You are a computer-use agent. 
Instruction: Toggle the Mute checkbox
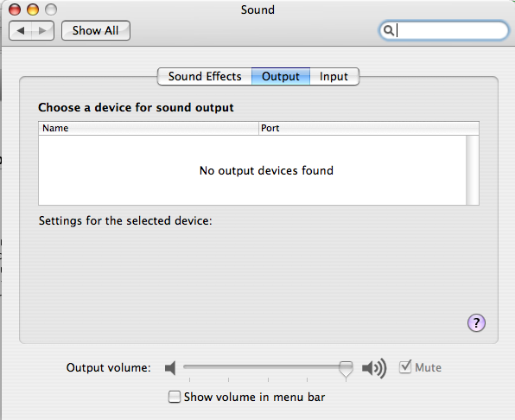tap(405, 366)
